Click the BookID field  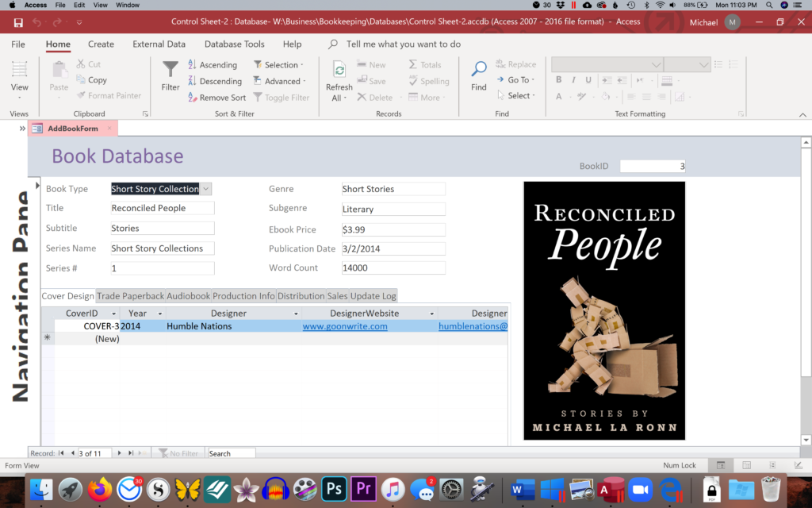pyautogui.click(x=653, y=166)
